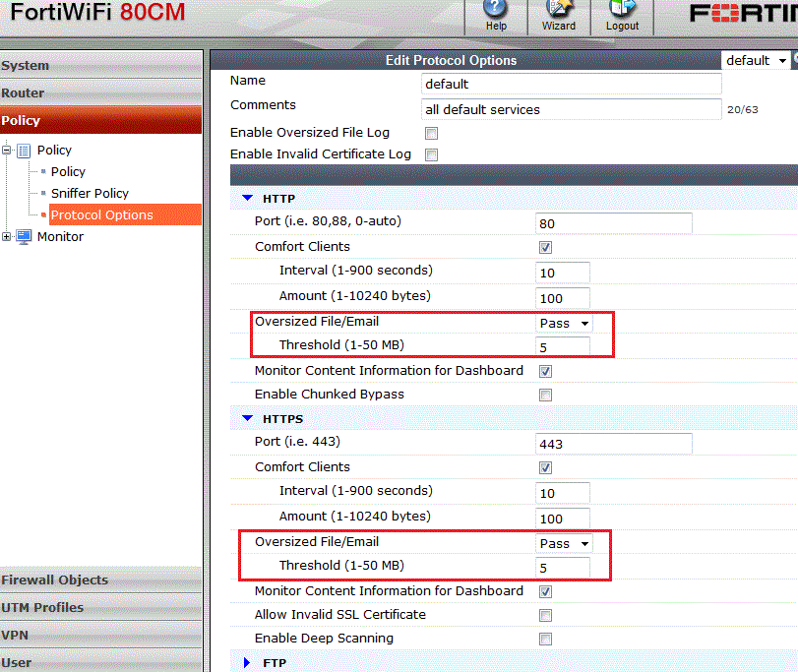This screenshot has height=672, width=798.
Task: Click HTTPS Amount field showing 100
Action: 563,519
